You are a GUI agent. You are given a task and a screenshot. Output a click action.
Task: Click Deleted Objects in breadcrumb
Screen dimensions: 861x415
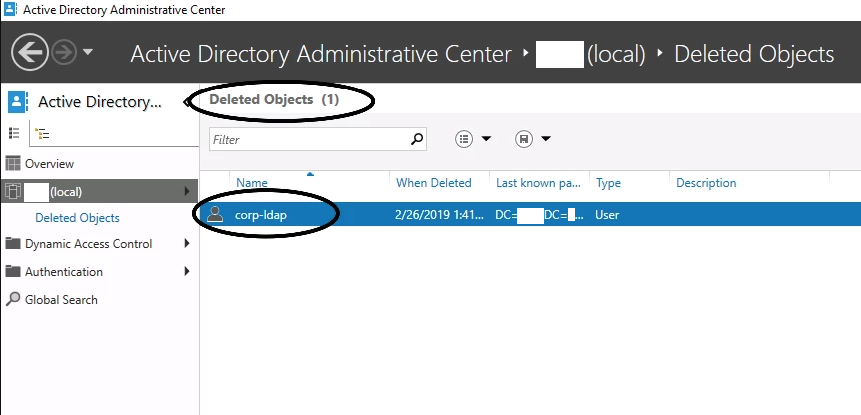click(x=754, y=54)
